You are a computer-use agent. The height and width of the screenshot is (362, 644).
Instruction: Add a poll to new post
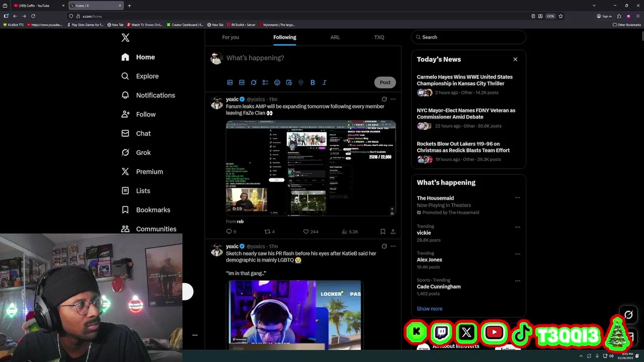[265, 82]
